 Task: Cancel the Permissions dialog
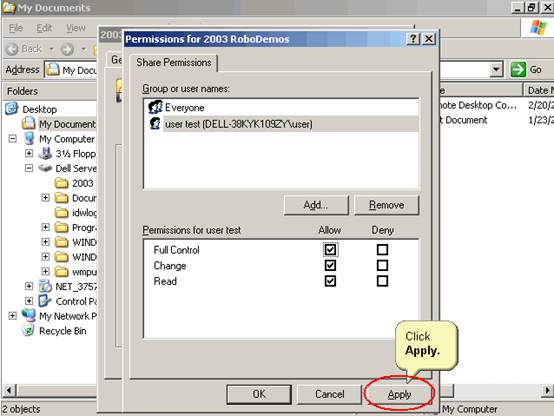(330, 394)
